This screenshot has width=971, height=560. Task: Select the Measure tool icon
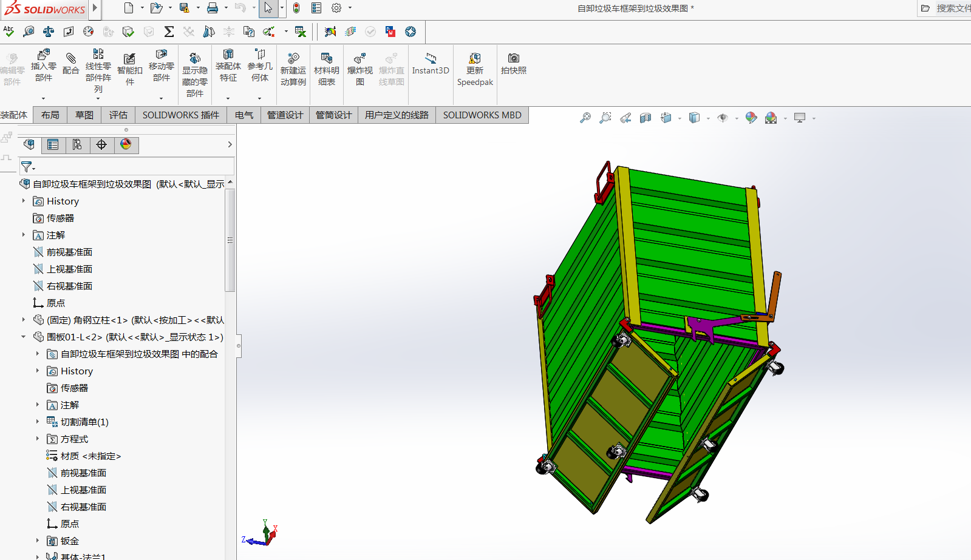[x=29, y=31]
